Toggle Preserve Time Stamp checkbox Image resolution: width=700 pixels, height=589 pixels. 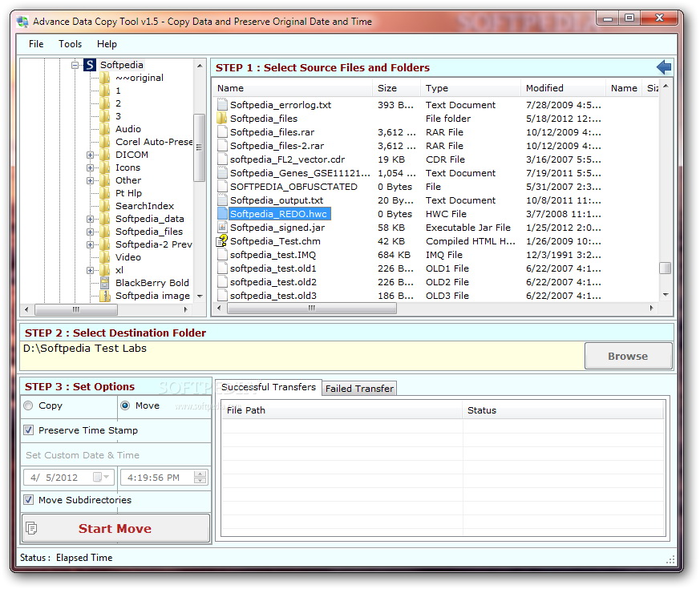(x=29, y=430)
